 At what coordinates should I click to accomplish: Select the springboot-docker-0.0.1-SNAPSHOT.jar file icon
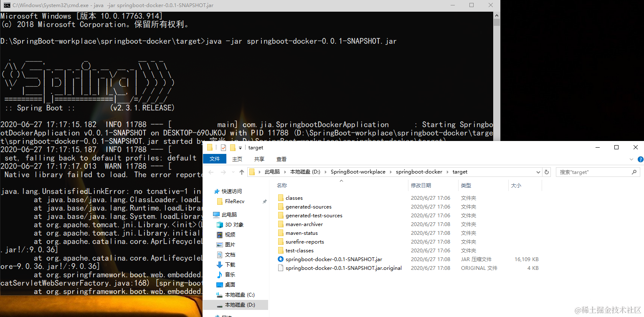281,259
